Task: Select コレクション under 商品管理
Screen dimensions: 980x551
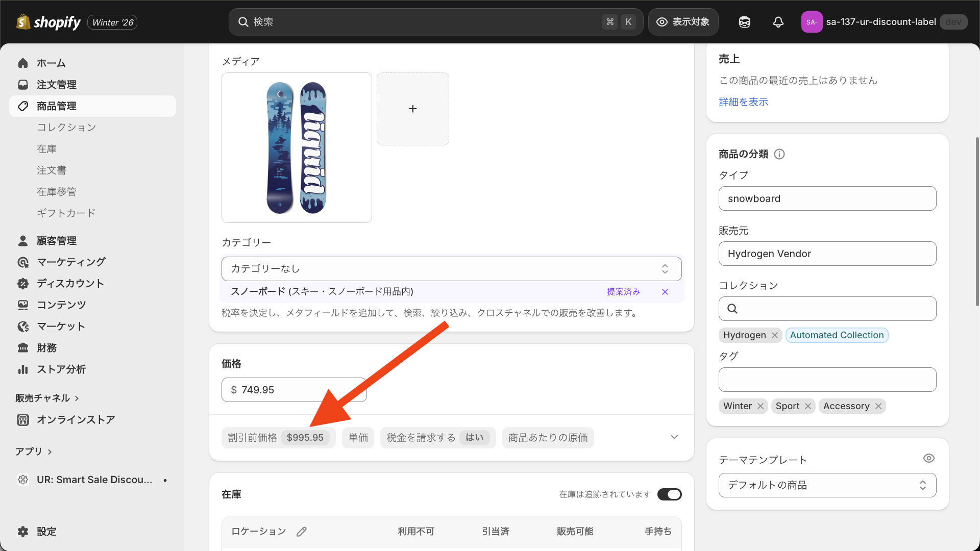Action: (x=67, y=127)
